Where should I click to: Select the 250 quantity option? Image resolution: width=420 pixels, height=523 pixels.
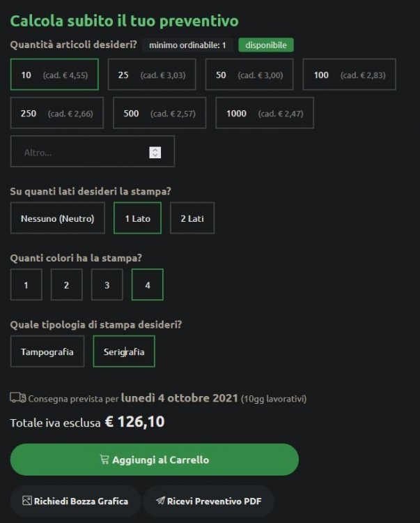[x=56, y=113]
